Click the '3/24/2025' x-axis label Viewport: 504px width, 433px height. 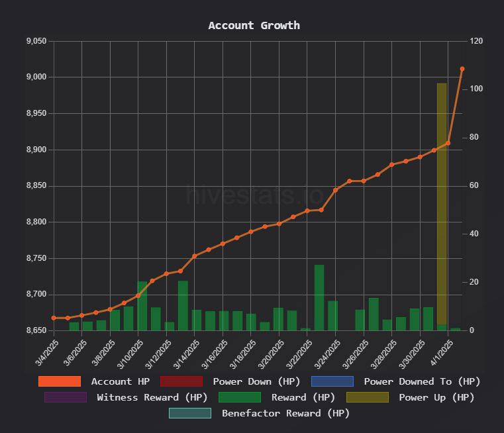pos(327,354)
